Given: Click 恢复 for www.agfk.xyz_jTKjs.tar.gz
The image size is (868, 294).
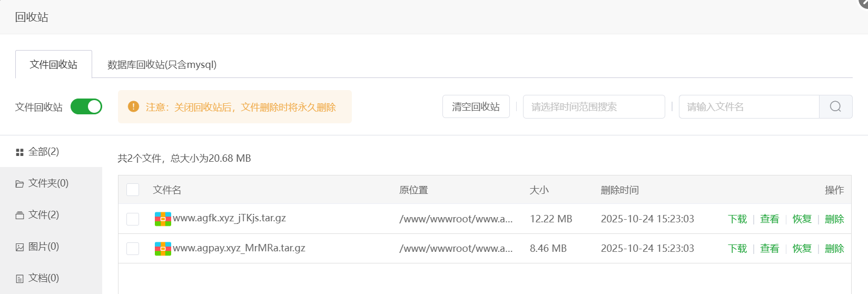Looking at the screenshot, I should (802, 219).
